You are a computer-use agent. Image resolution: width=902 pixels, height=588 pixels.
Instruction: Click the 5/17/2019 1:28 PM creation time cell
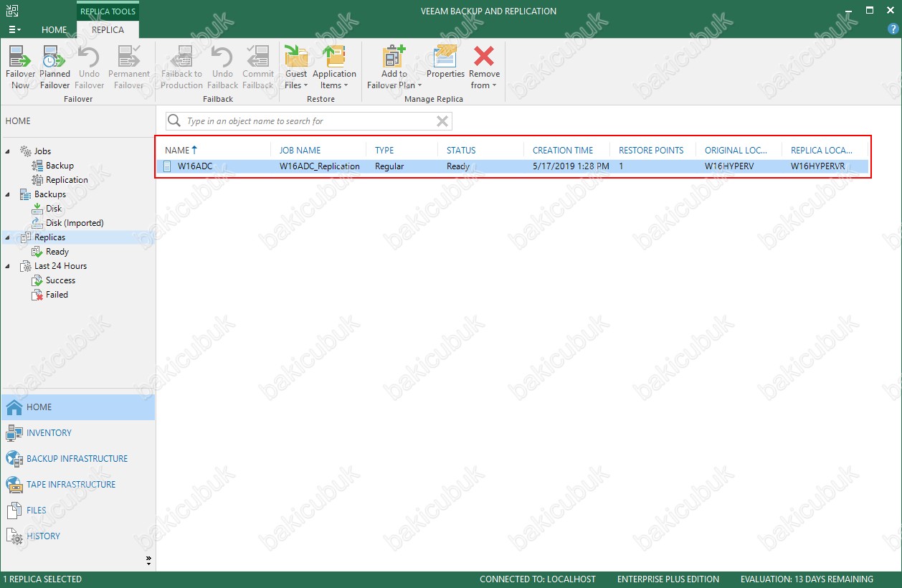pyautogui.click(x=571, y=166)
